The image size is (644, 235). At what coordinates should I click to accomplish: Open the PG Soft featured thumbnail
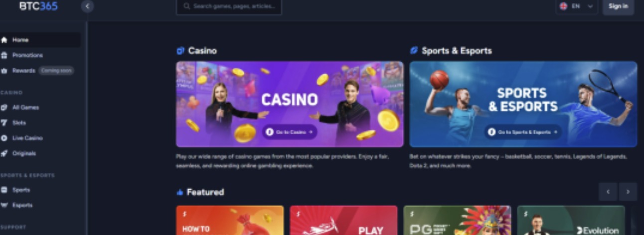click(x=457, y=220)
